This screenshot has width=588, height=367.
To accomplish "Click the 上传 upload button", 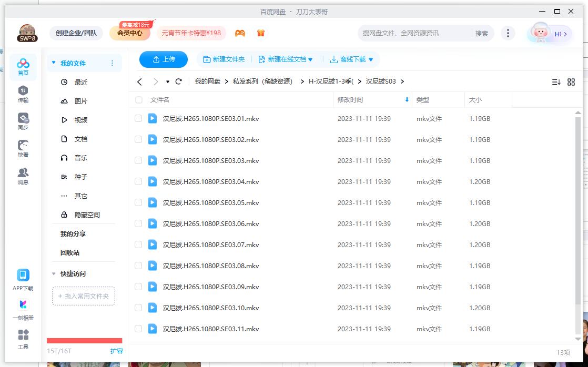I will click(x=164, y=59).
